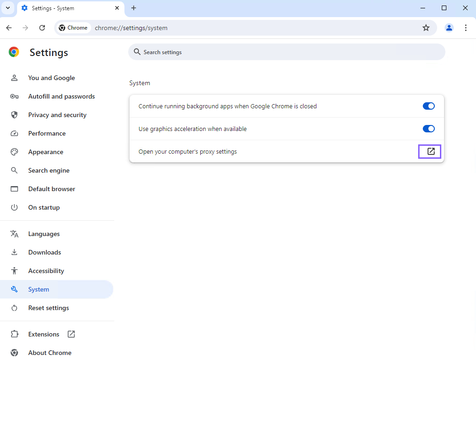Turn off graphics acceleration toggle
The height and width of the screenshot is (448, 476).
click(428, 129)
